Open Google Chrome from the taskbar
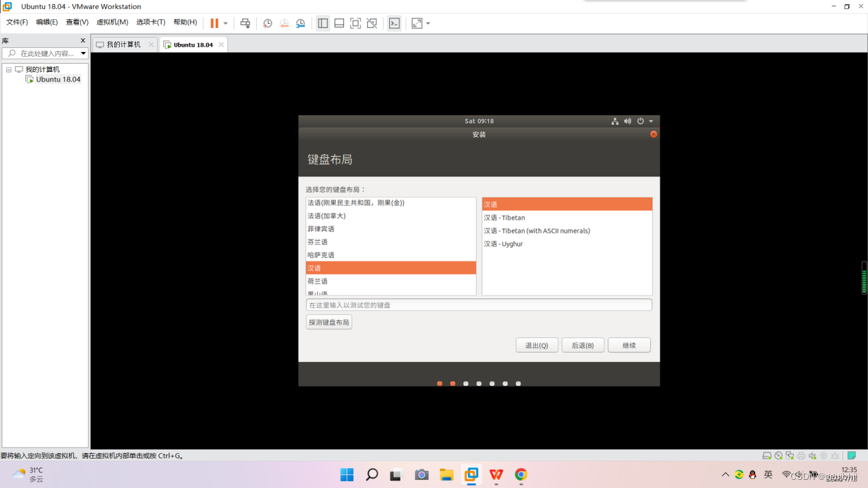This screenshot has width=868, height=488. (521, 474)
